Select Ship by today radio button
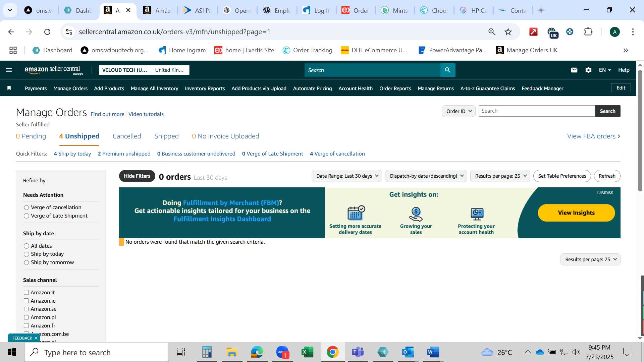This screenshot has height=362, width=644. [x=26, y=254]
